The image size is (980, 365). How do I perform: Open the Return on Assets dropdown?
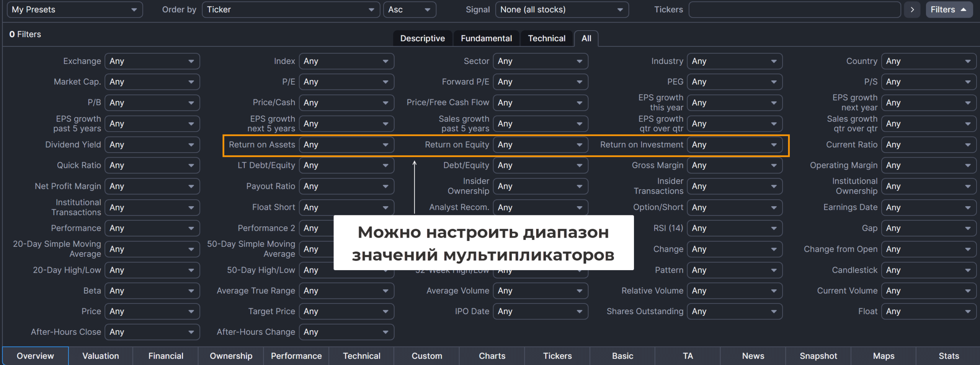click(x=346, y=145)
